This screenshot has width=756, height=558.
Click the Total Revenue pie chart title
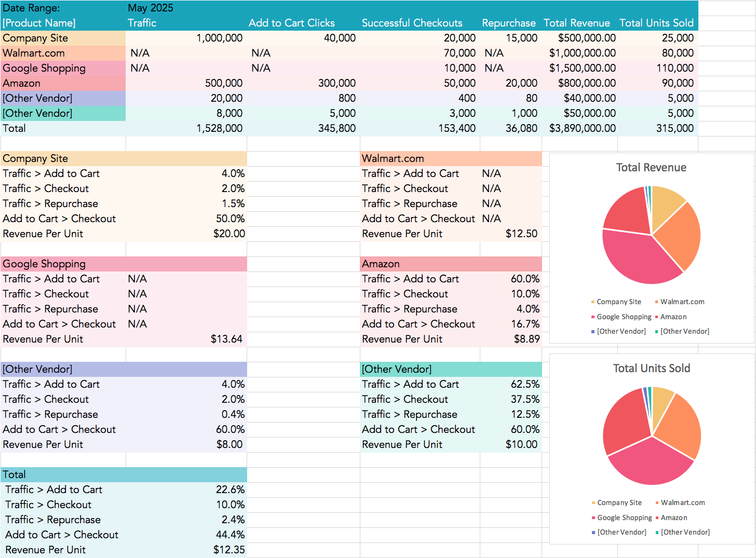[651, 167]
